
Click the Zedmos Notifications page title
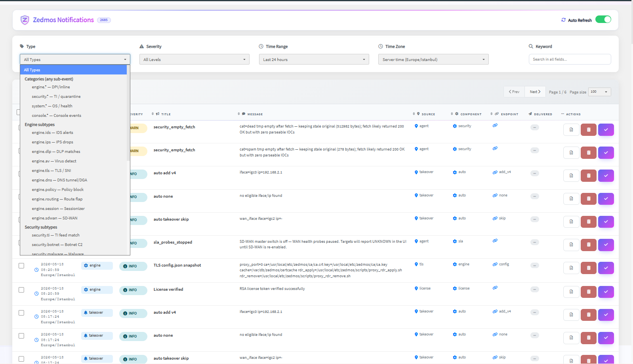63,20
